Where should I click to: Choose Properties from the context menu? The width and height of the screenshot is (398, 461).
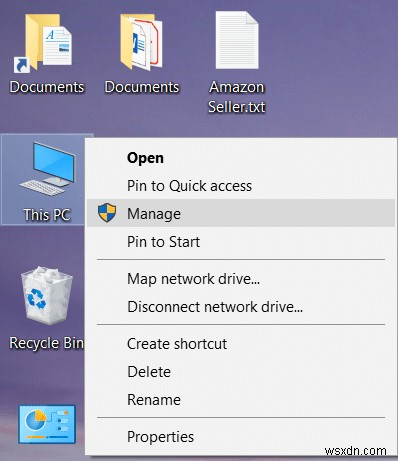241,437
